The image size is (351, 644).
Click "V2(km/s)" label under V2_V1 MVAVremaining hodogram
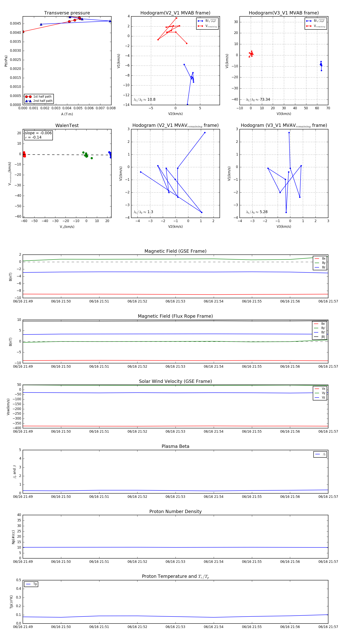[x=175, y=227]
